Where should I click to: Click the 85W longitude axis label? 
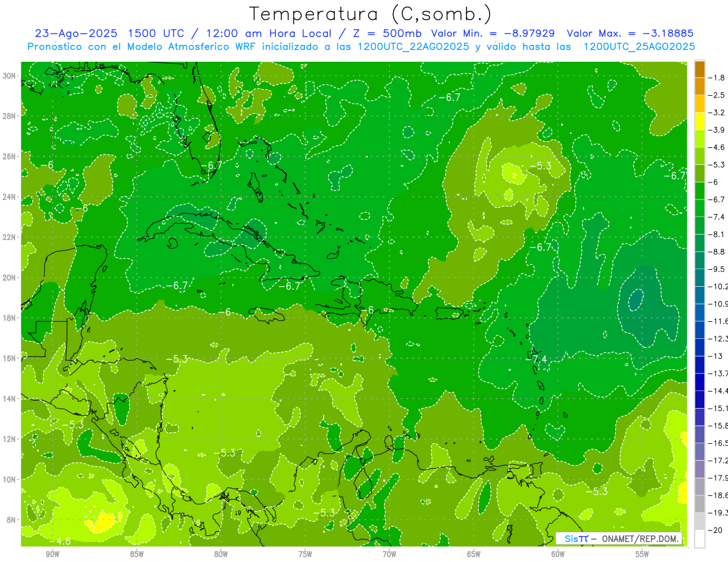coord(136,554)
